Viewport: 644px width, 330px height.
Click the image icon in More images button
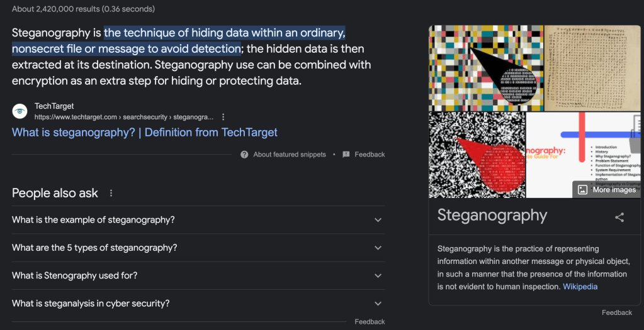pos(582,190)
